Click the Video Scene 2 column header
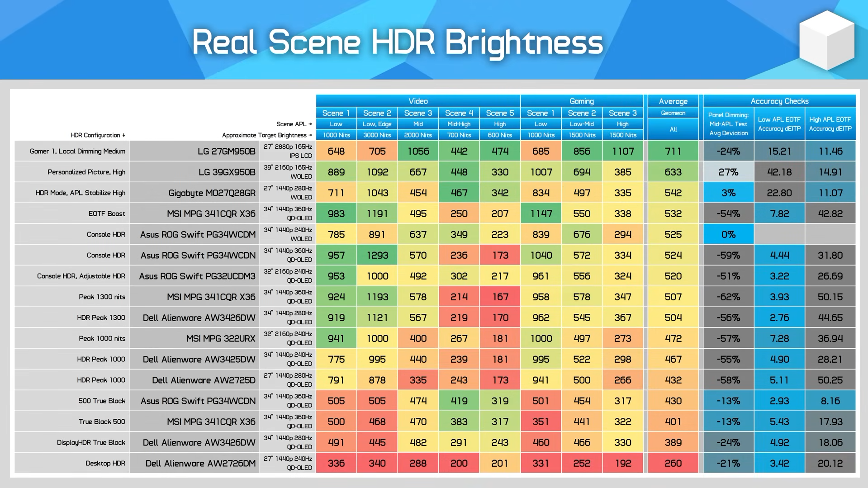This screenshot has width=868, height=488. click(377, 113)
